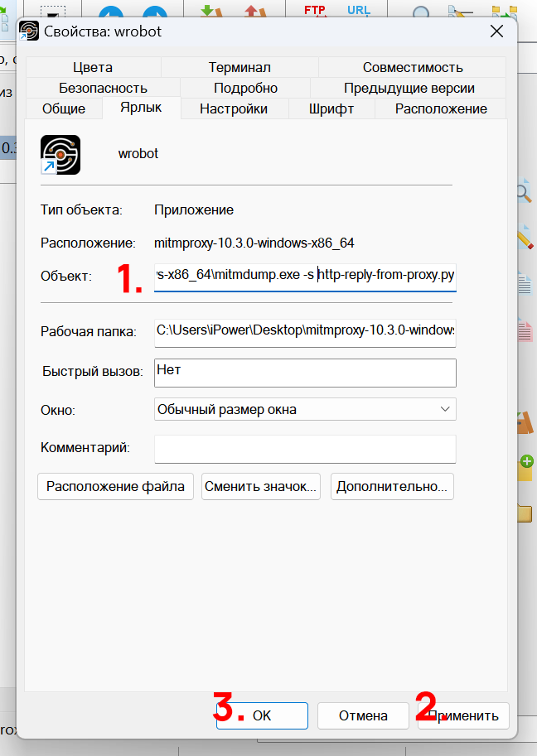Click the Быстрый вызов: label
The image size is (537, 756).
pyautogui.click(x=93, y=372)
